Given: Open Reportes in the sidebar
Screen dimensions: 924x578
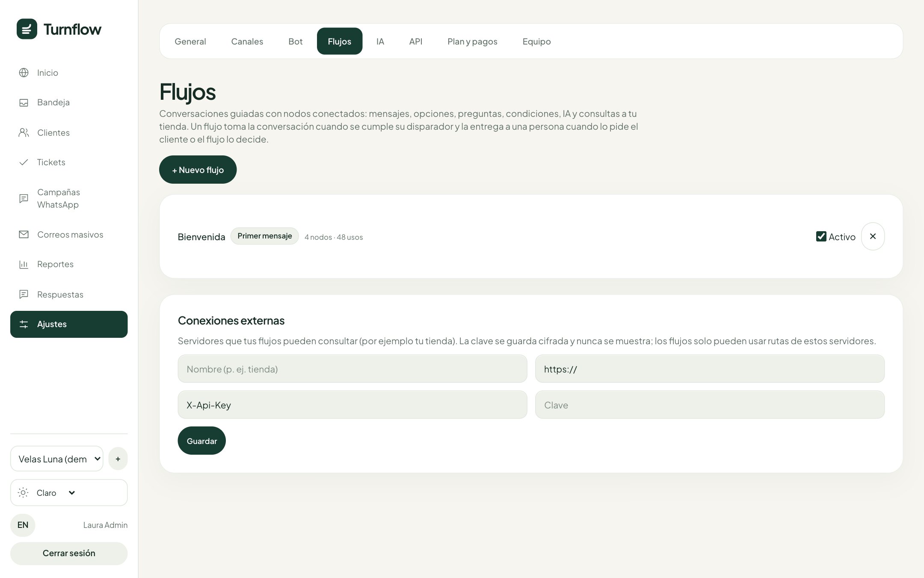Looking at the screenshot, I should (x=69, y=264).
